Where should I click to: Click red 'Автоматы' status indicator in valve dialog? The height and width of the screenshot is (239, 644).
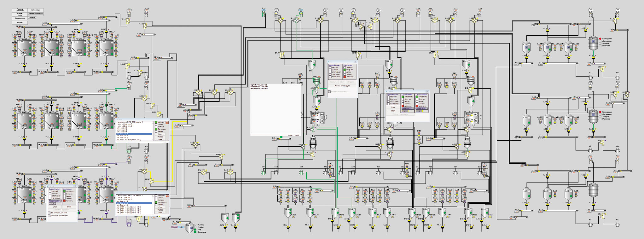tap(345, 77)
